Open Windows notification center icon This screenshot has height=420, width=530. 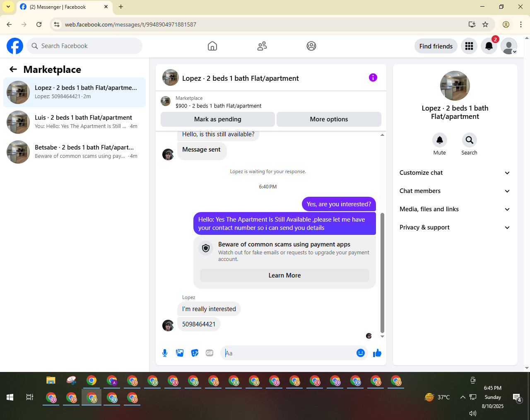517,398
